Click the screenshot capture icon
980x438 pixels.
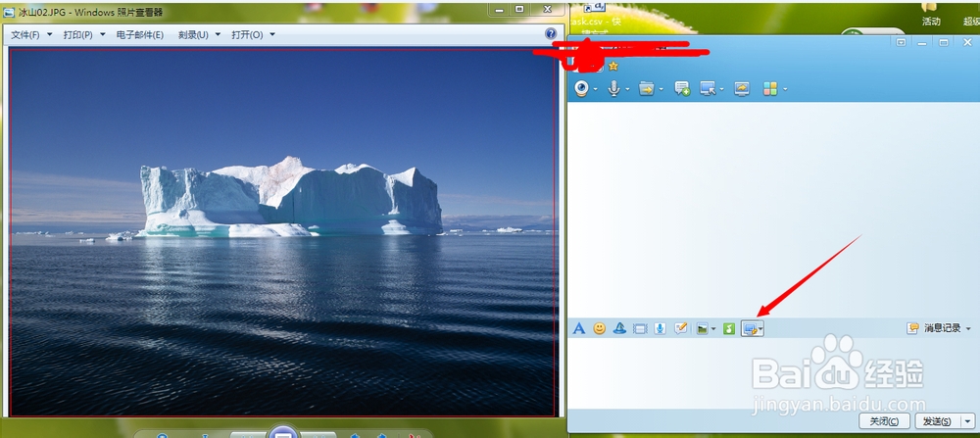(x=750, y=328)
